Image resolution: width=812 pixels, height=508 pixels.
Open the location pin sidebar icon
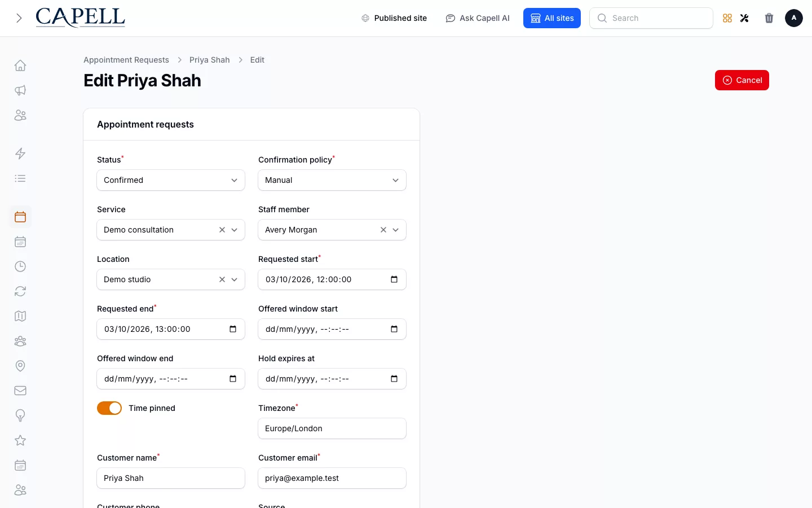coord(20,366)
